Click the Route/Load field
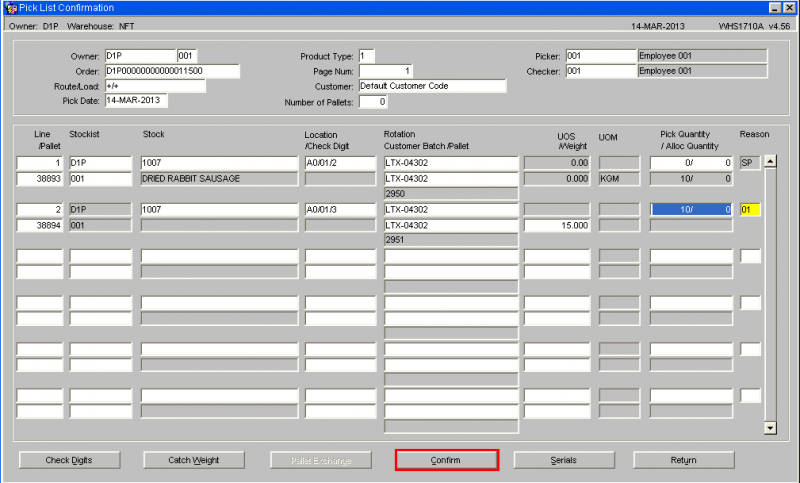 155,86
